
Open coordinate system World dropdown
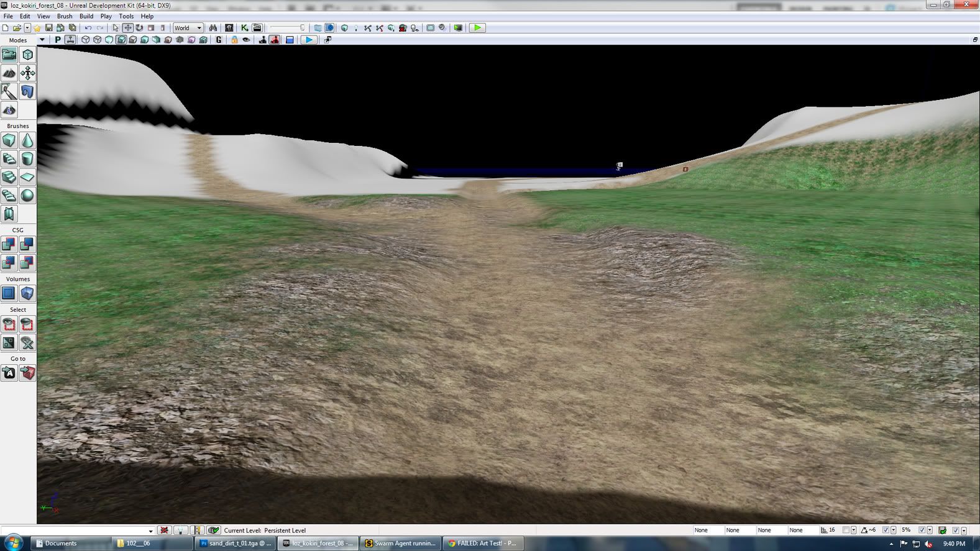[x=188, y=28]
